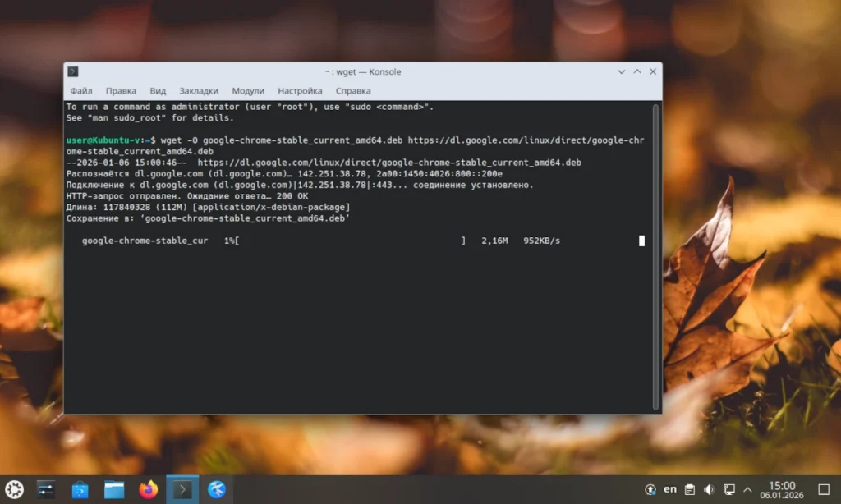Image resolution: width=841 pixels, height=504 pixels.
Task: Click the 'HTTP-запрос отправлен' line
Action: pyautogui.click(x=187, y=195)
